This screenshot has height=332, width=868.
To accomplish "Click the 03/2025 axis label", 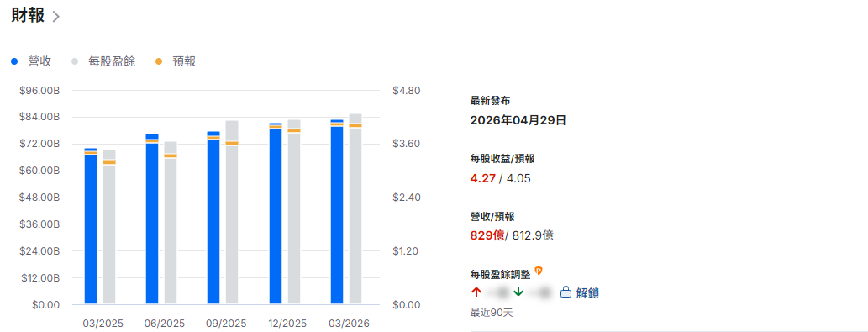I will pyautogui.click(x=103, y=323).
